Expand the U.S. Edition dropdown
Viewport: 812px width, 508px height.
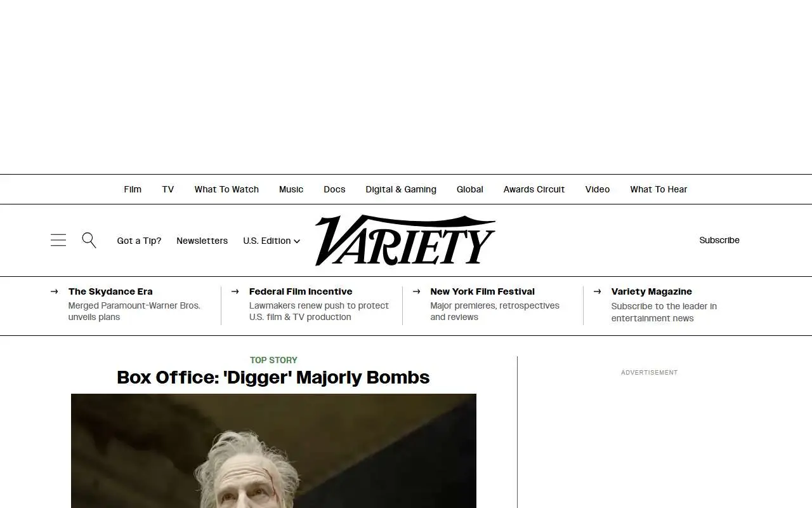pyautogui.click(x=272, y=241)
